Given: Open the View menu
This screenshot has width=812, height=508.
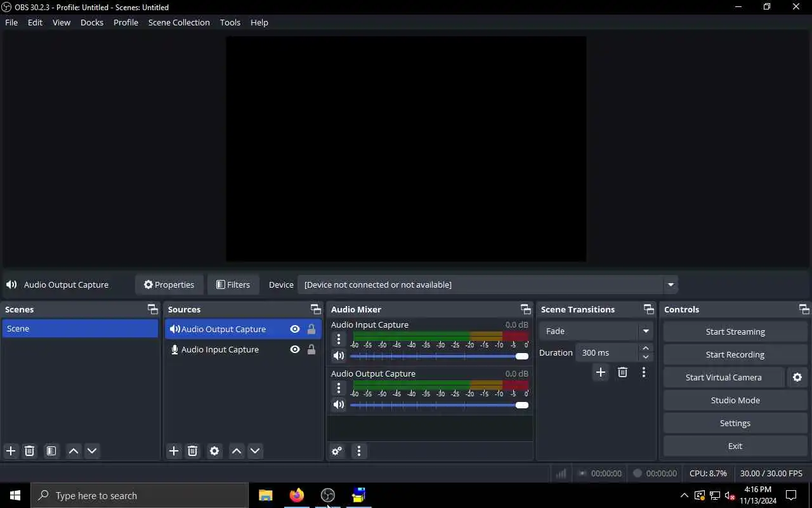Looking at the screenshot, I should pos(62,22).
